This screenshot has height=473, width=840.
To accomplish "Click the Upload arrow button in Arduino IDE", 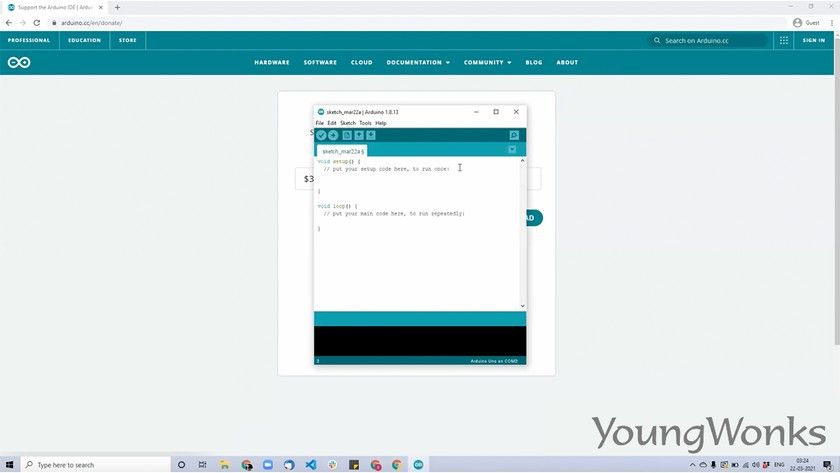I will [333, 136].
